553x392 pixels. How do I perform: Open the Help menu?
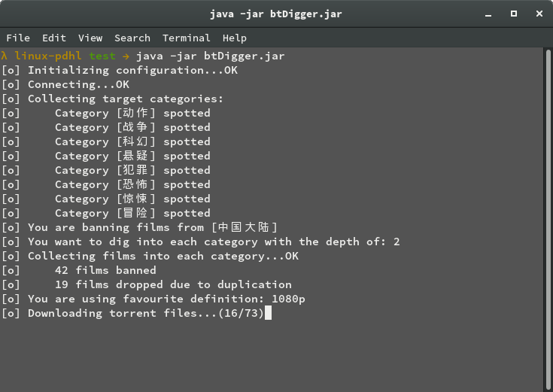coord(235,38)
